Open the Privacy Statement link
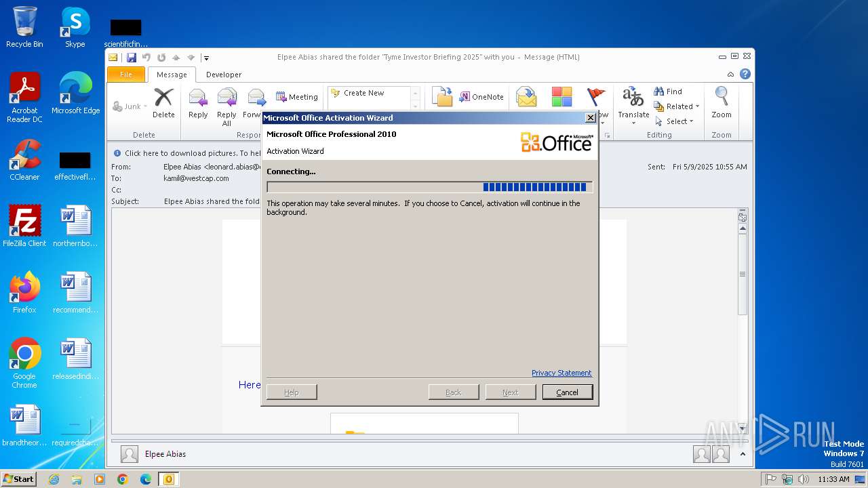 [x=561, y=373]
